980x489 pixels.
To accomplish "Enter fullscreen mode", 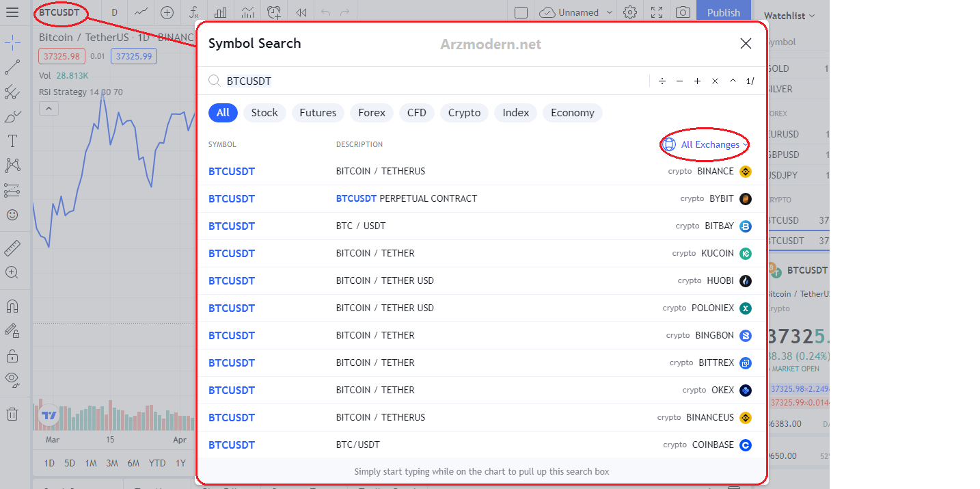I will 657,12.
